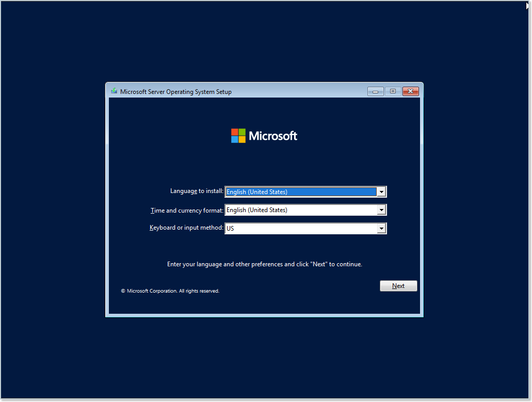Click the Microsoft logo
This screenshot has height=402, width=532.
tap(264, 136)
